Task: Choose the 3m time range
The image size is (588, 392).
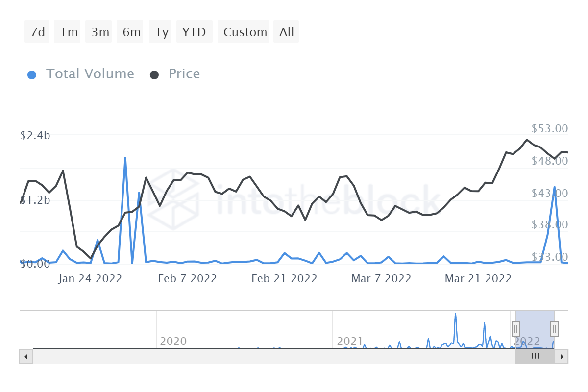Action: point(100,32)
